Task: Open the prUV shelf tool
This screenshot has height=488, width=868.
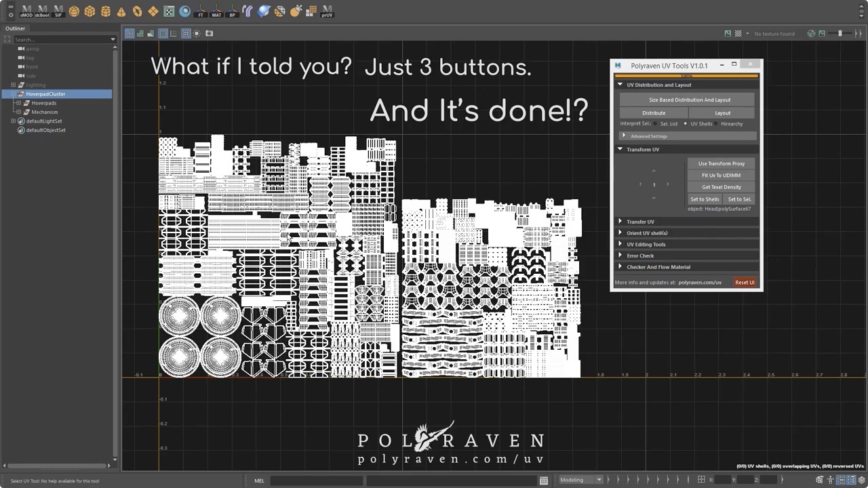Action: coord(327,11)
